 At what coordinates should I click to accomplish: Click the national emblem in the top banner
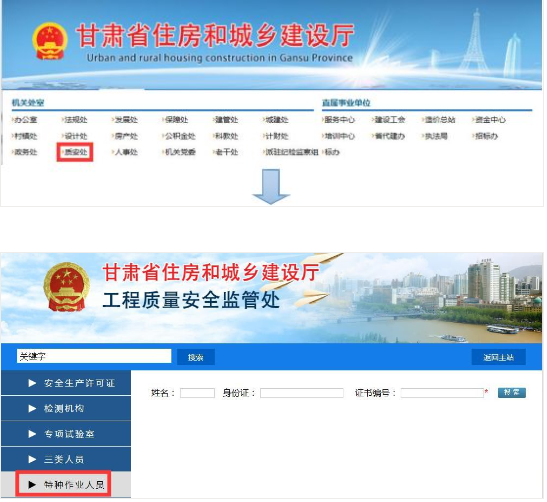point(50,41)
